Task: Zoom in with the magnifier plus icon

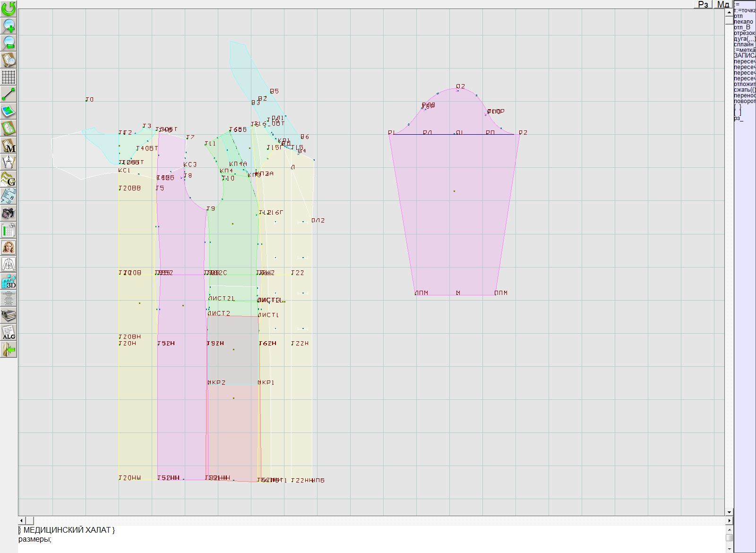Action: pos(9,26)
